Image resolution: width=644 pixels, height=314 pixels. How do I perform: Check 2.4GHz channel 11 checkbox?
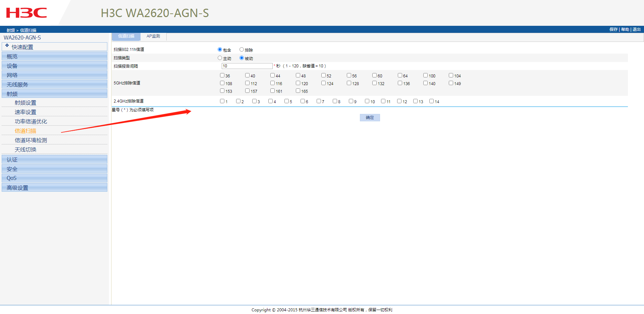coord(383,101)
